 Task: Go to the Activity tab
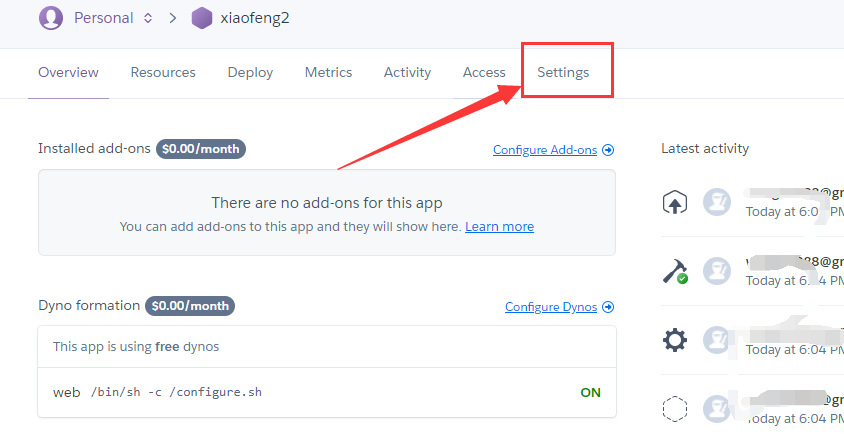click(407, 73)
